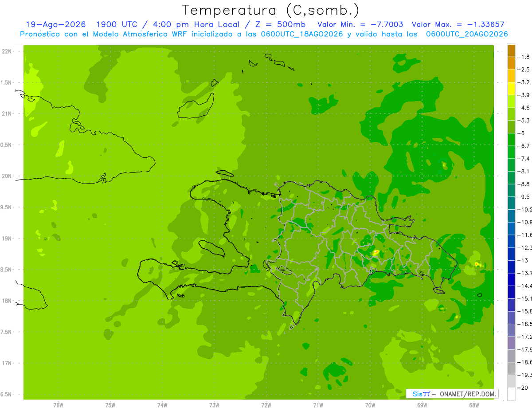Click the green swatch between -6 and -6.7
The height and width of the screenshot is (411, 532).
511,140
